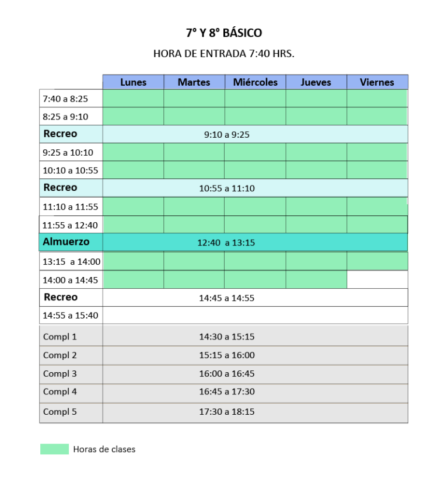Click the '17:30 a 18:15' time

coord(227,411)
